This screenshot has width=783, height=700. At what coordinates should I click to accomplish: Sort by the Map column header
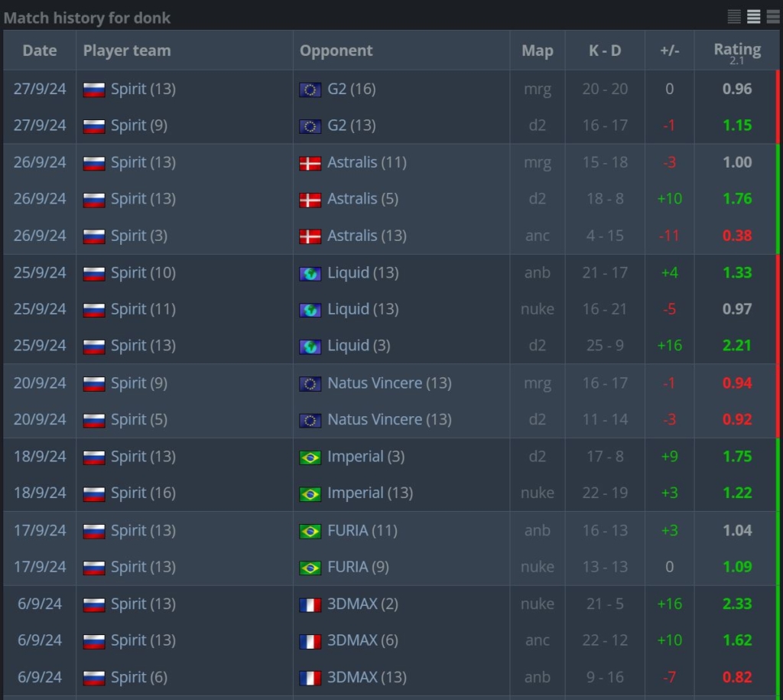(x=538, y=50)
